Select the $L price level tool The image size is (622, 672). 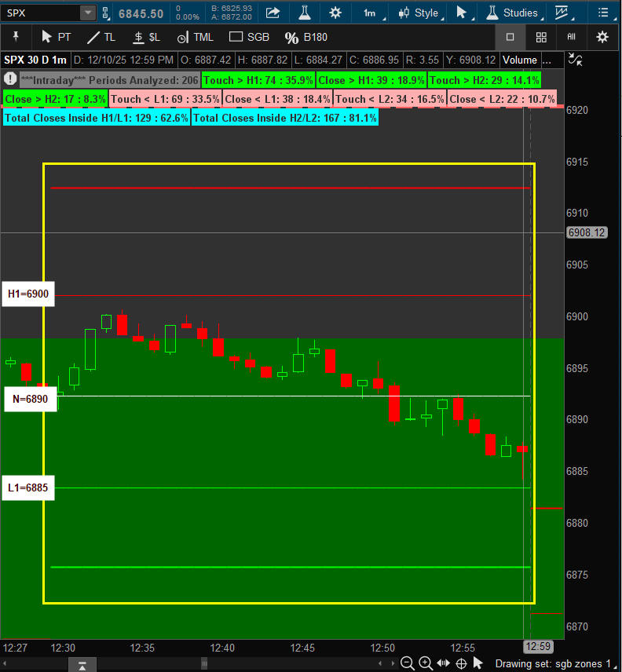point(146,37)
